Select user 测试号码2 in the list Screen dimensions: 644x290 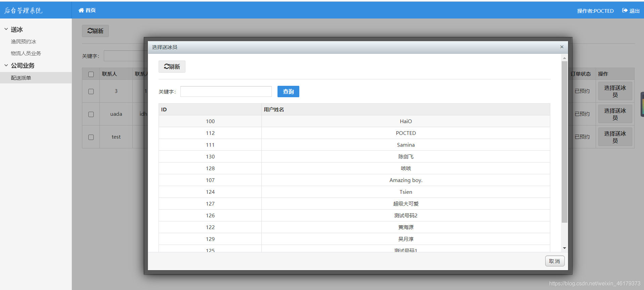(406, 215)
